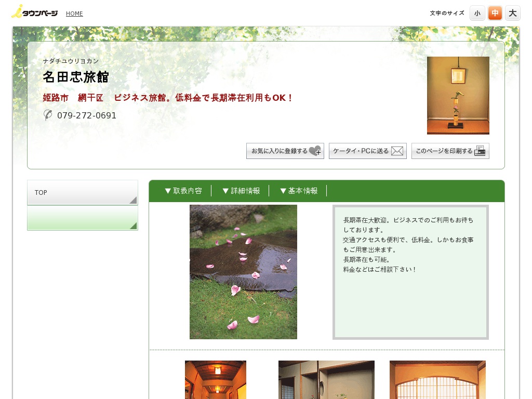This screenshot has width=532, height=399.
Task: Set font size to medium (中)
Action: (495, 13)
